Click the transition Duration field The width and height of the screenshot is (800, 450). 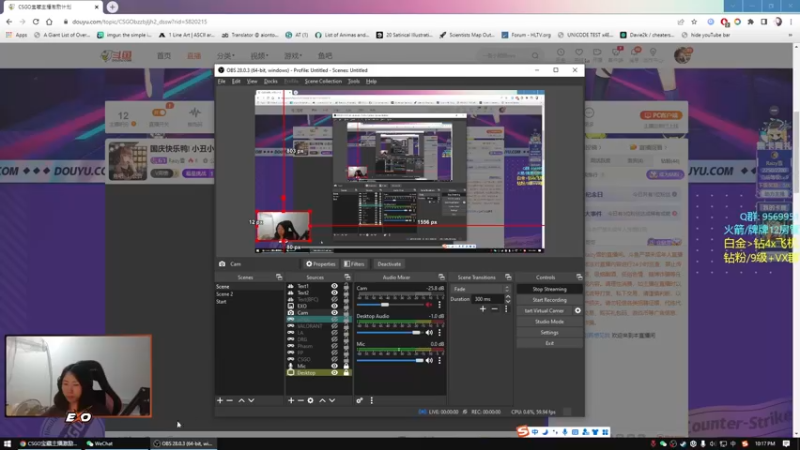(x=488, y=299)
